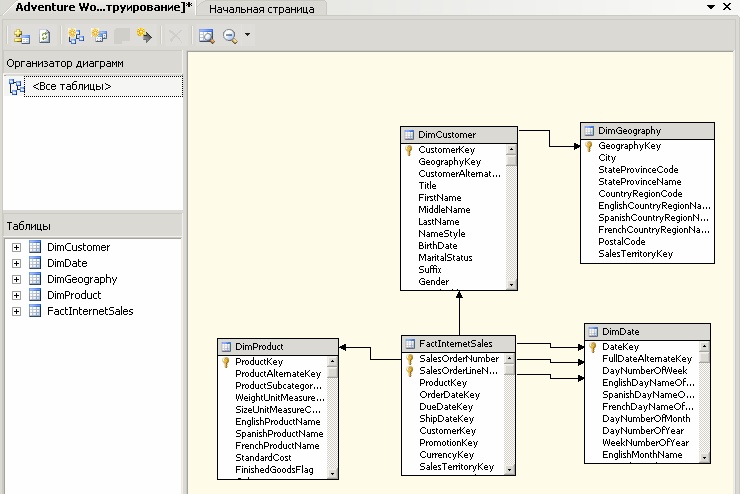The height and width of the screenshot is (494, 740).
Task: Open the zoom level dropdown arrow
Action: tap(247, 34)
